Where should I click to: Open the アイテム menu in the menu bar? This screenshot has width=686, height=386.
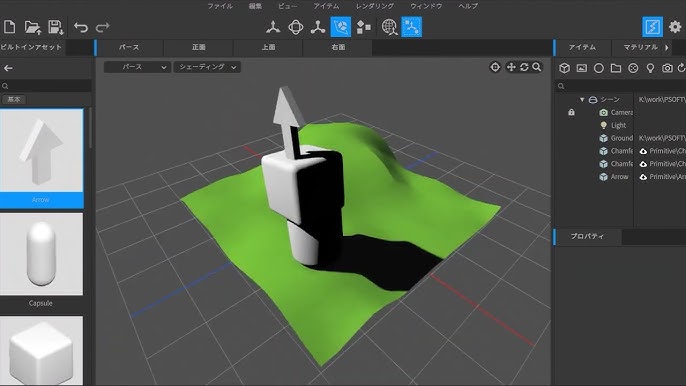326,6
